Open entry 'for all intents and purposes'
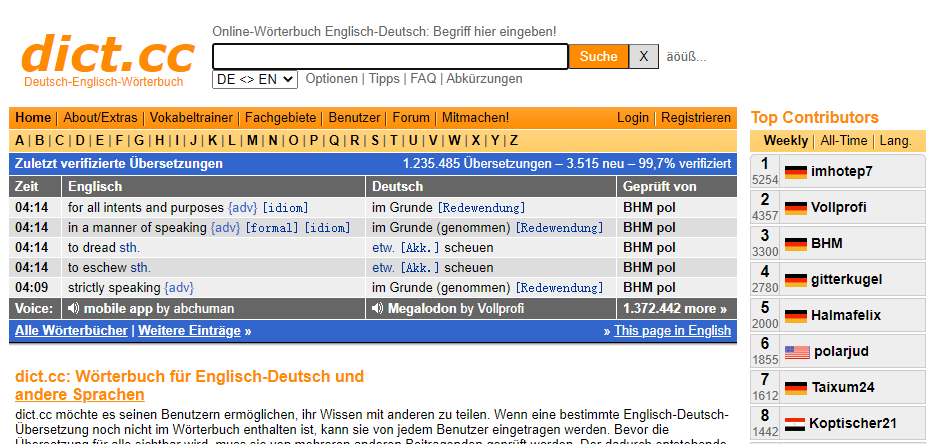The height and width of the screenshot is (444, 944). pos(146,208)
